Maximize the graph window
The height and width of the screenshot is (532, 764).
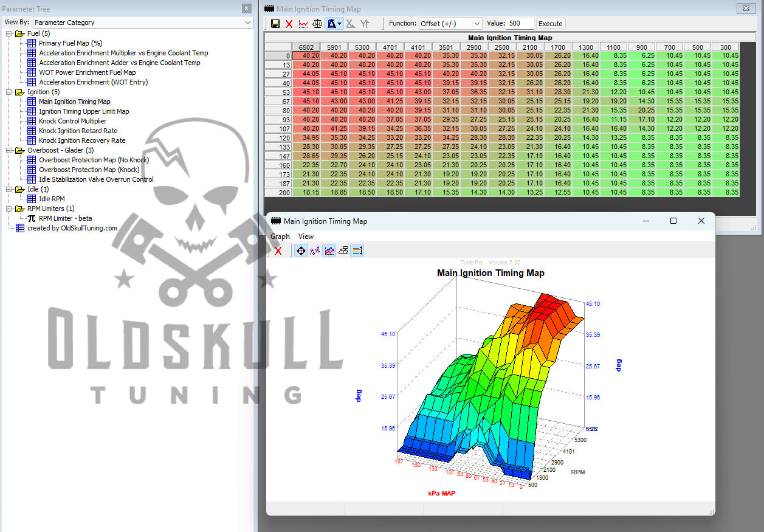[x=673, y=221]
